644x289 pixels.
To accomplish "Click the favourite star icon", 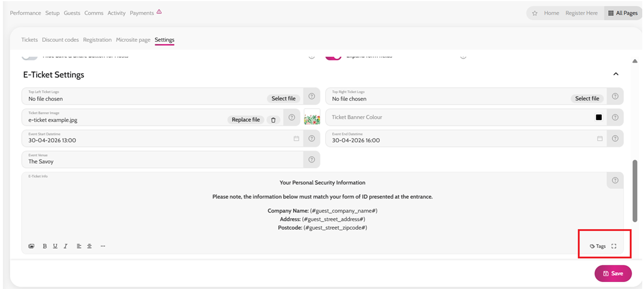I will tap(534, 13).
